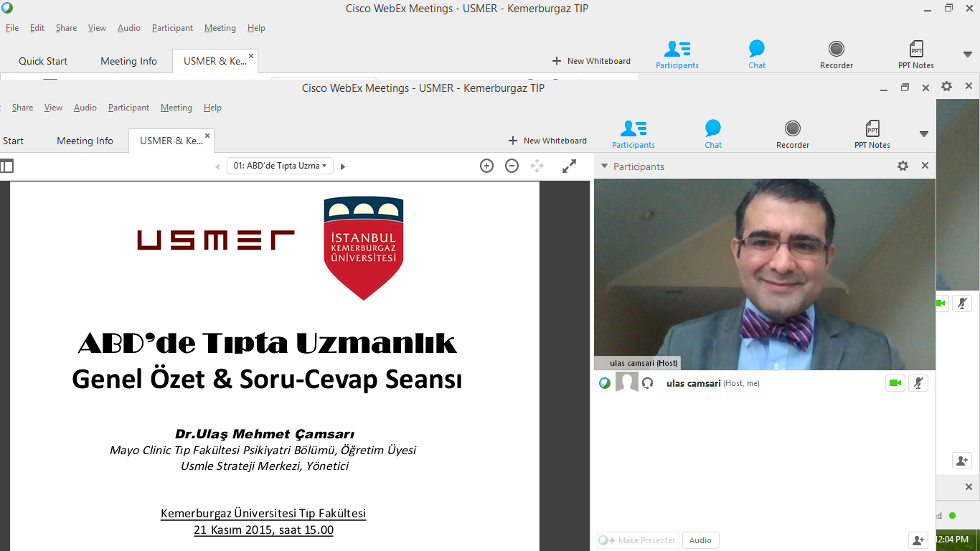Click WebEx ball icon in participant row
The image size is (980, 551).
click(x=605, y=383)
